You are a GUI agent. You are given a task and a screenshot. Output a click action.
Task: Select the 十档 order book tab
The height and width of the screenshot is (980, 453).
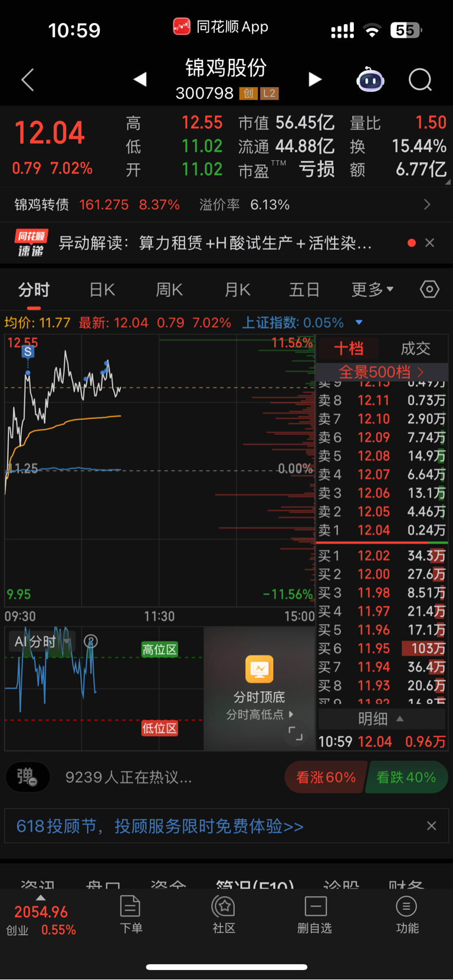tap(349, 348)
